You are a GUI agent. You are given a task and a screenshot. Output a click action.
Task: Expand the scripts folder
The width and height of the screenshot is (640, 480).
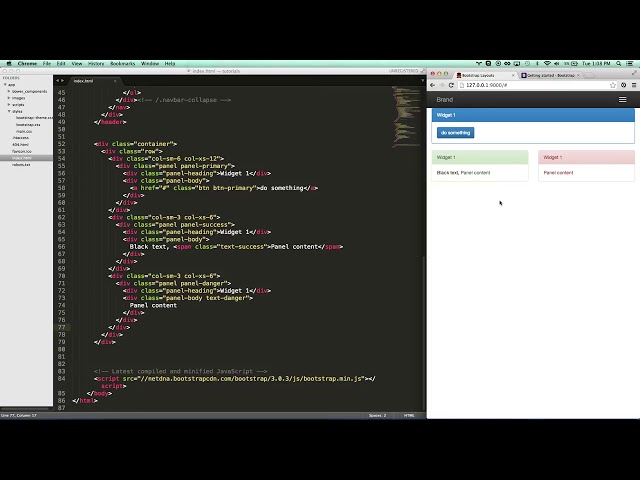9,104
